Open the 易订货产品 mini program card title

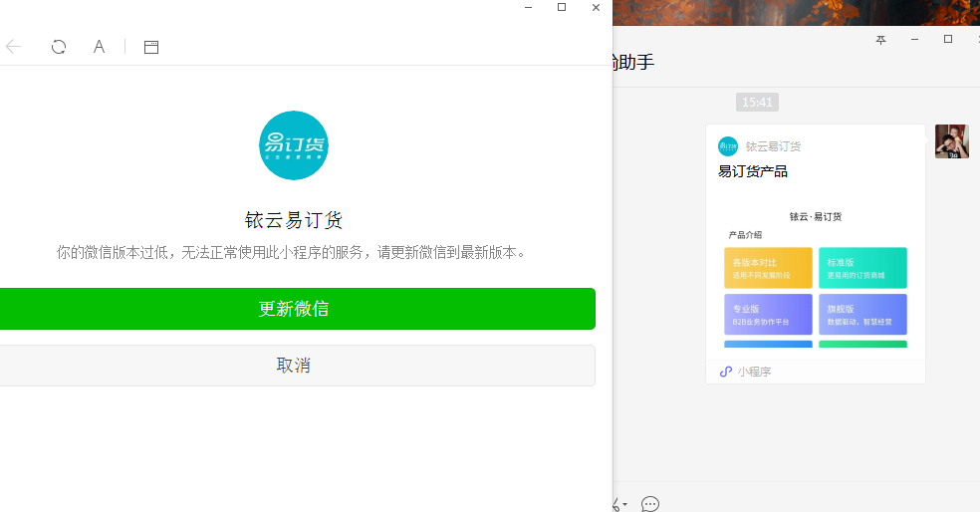(753, 171)
